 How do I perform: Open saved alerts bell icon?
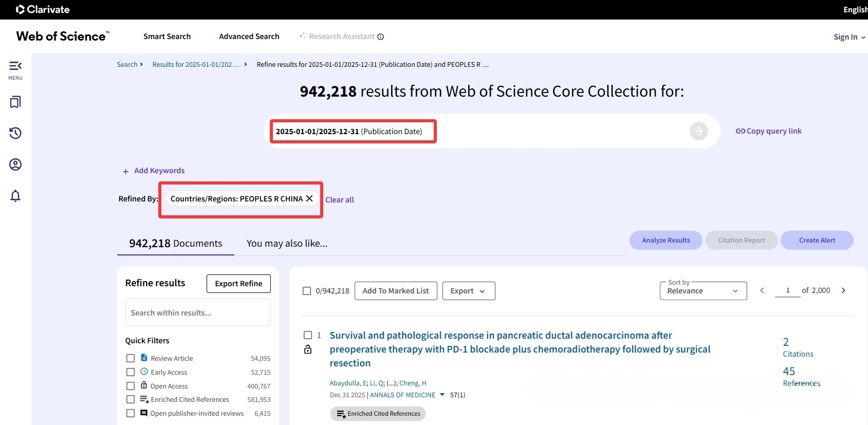(x=15, y=196)
